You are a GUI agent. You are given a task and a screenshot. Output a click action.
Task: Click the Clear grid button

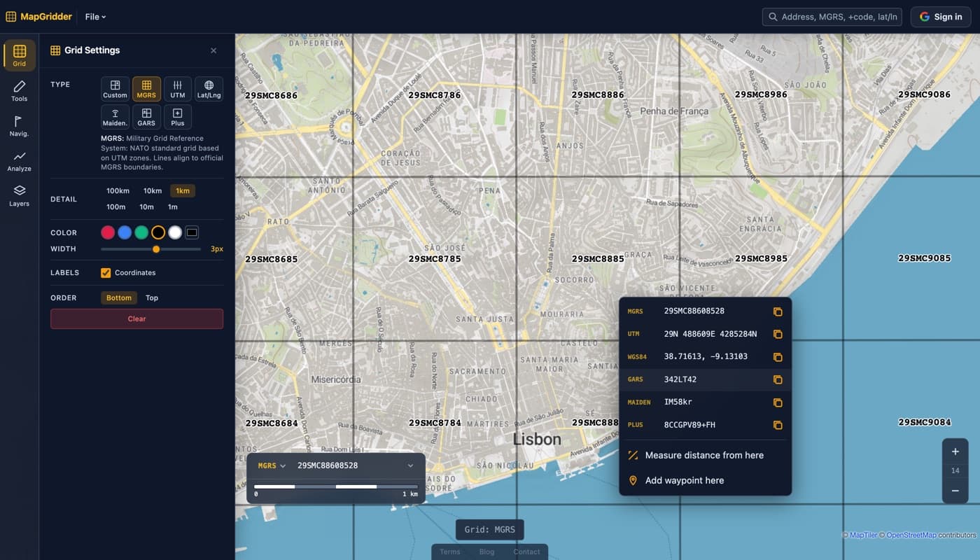tap(136, 318)
